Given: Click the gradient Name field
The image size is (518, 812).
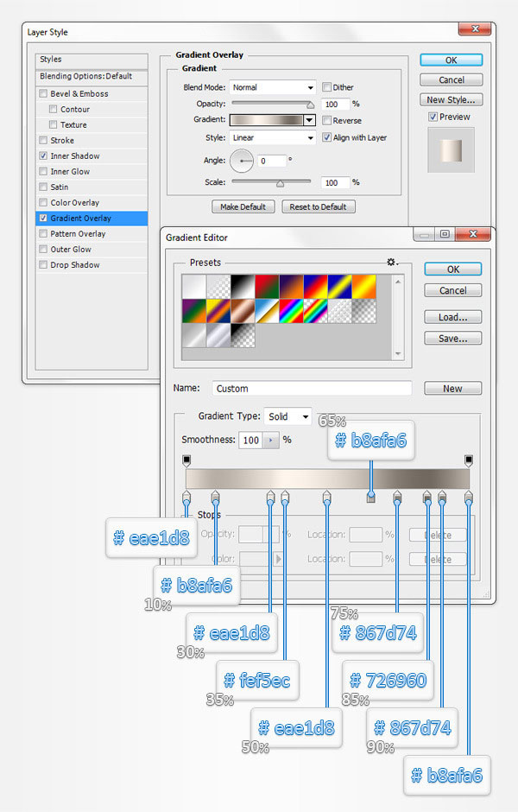Looking at the screenshot, I should tap(312, 389).
